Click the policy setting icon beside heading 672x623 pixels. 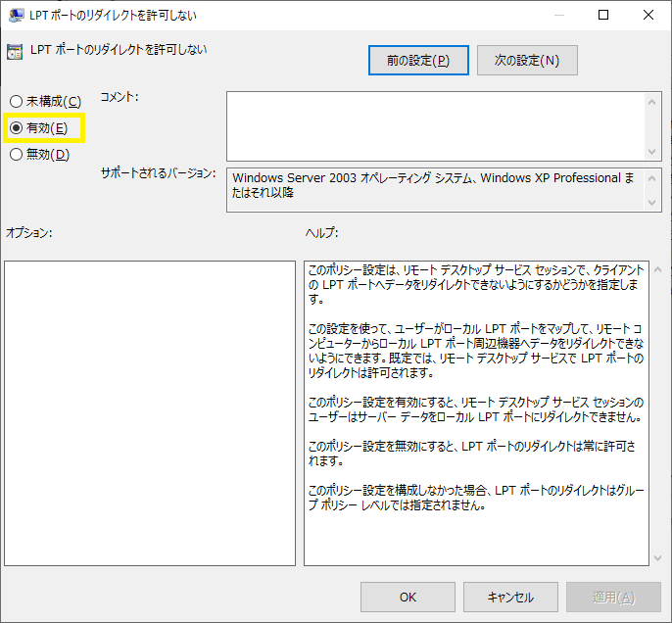(x=15, y=51)
